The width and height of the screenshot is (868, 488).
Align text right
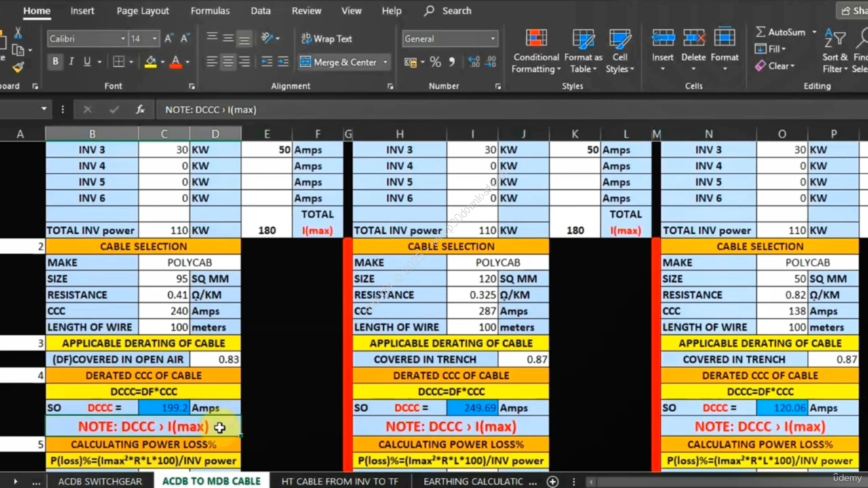[244, 62]
